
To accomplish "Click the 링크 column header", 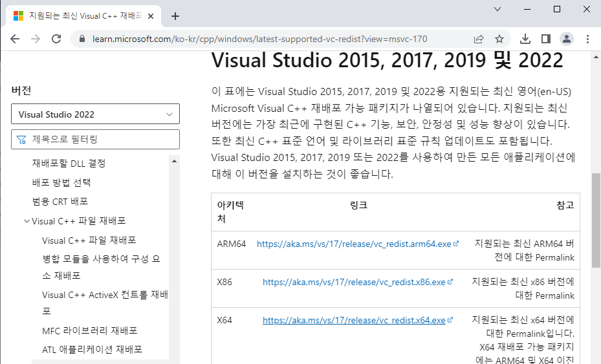I will [x=359, y=206].
